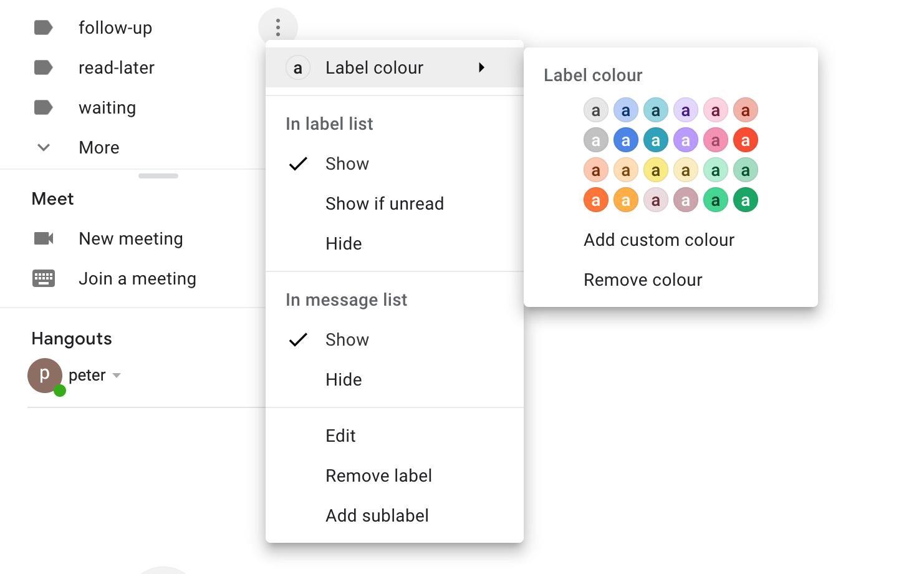This screenshot has height=574, width=924.
Task: Open the dropdown arrow next to peter
Action: coord(117,376)
